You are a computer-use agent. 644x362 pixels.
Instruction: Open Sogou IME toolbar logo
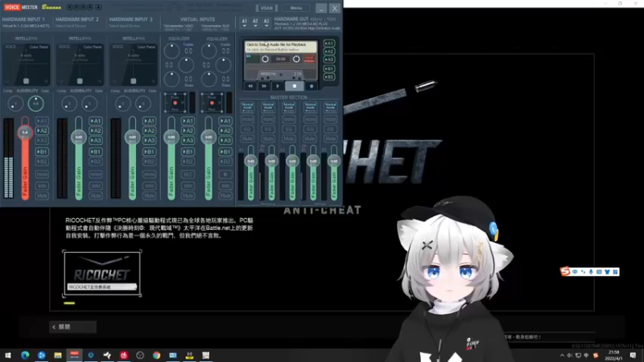[x=566, y=271]
